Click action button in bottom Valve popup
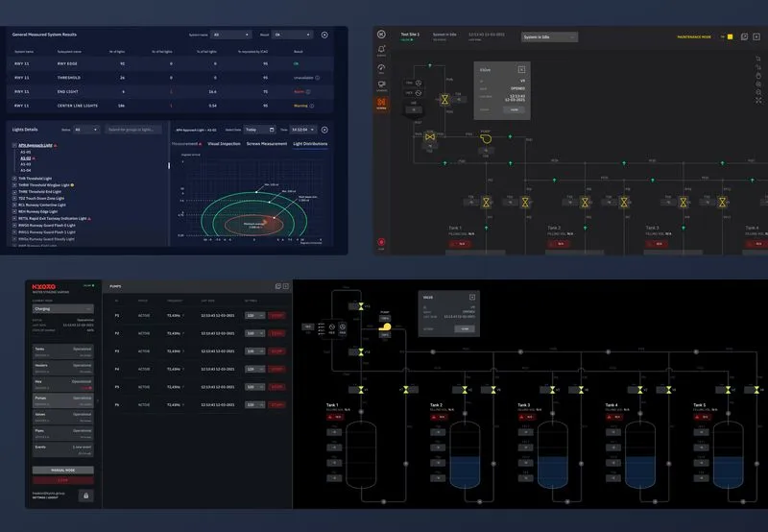The height and width of the screenshot is (532, 768). (x=465, y=329)
